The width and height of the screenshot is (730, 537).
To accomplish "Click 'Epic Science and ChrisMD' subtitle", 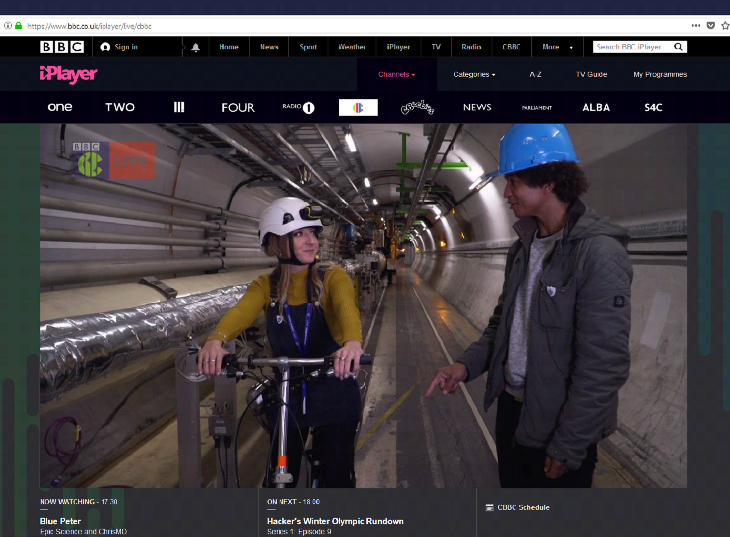I will [83, 532].
